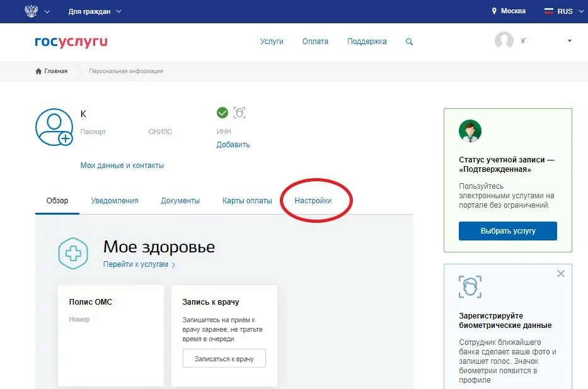Change the region from Москва

(x=513, y=11)
